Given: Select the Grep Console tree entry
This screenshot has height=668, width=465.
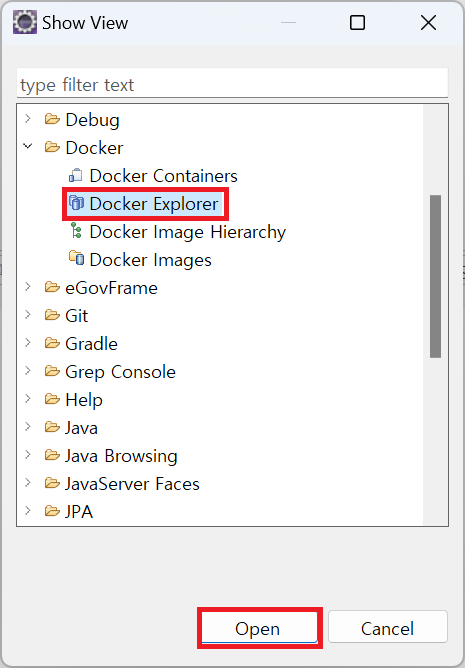Looking at the screenshot, I should pos(120,372).
